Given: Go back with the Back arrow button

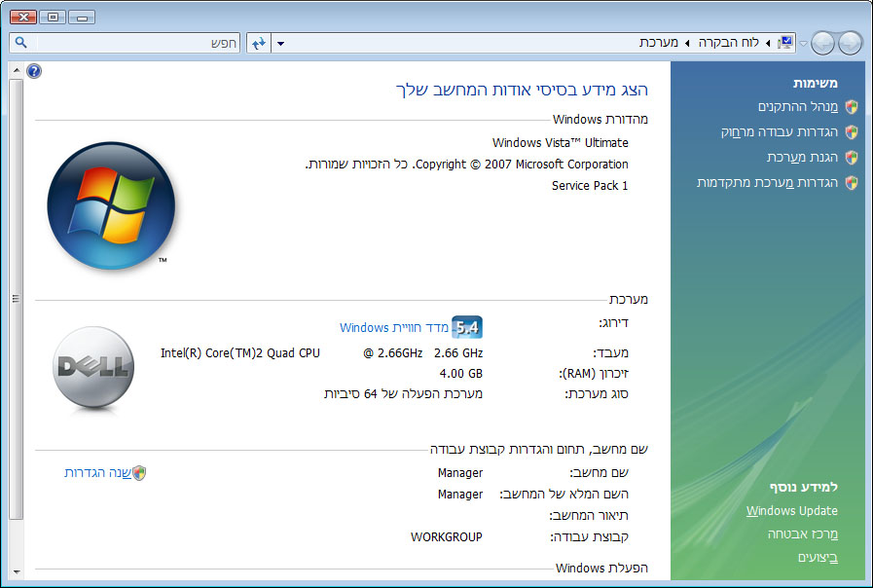Looking at the screenshot, I should (x=851, y=43).
